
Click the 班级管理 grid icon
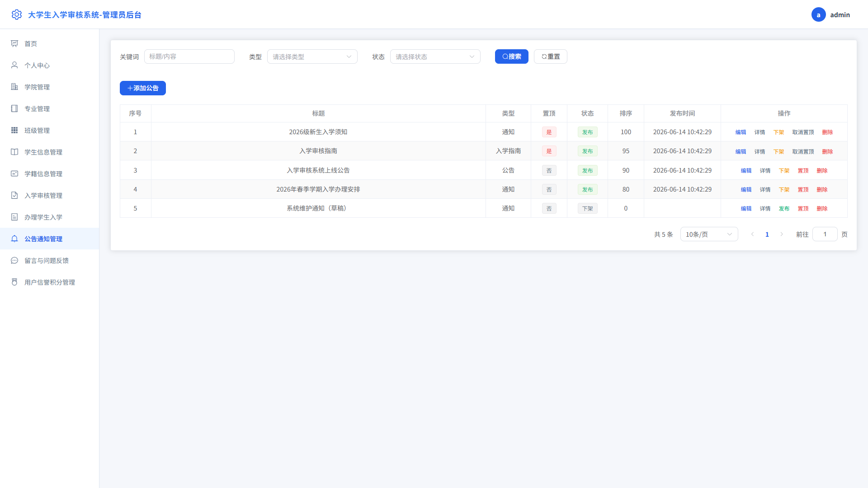point(14,130)
